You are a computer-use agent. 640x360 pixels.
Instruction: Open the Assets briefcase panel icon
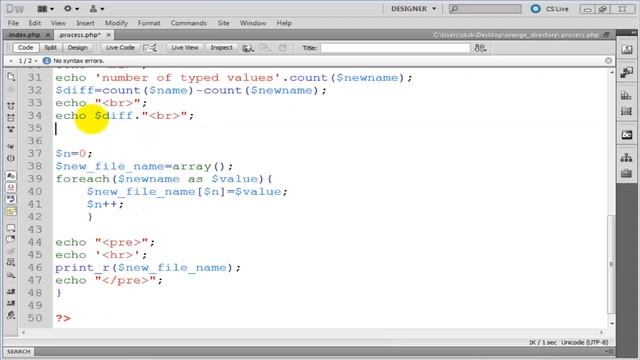click(x=627, y=174)
